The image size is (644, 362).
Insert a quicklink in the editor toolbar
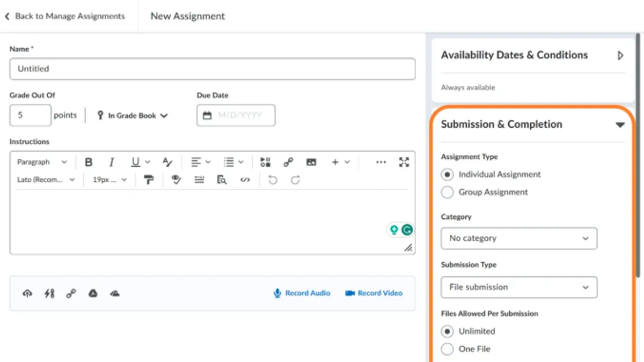[x=288, y=162]
